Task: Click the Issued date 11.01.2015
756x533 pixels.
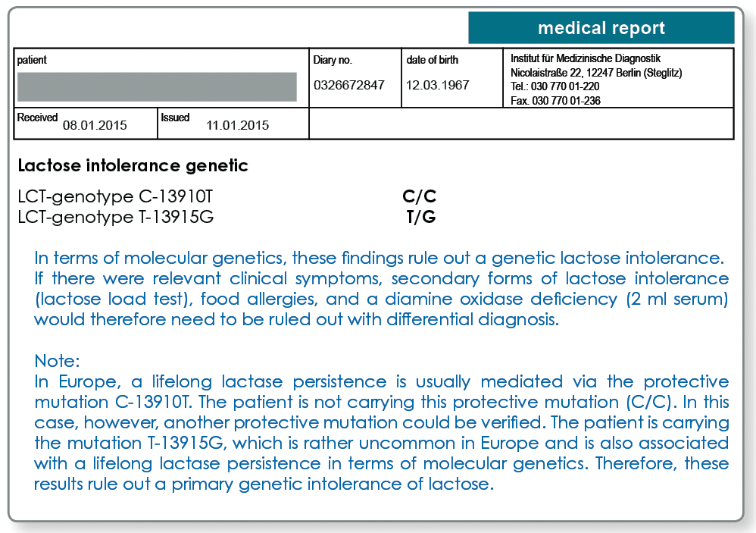Action: (238, 125)
